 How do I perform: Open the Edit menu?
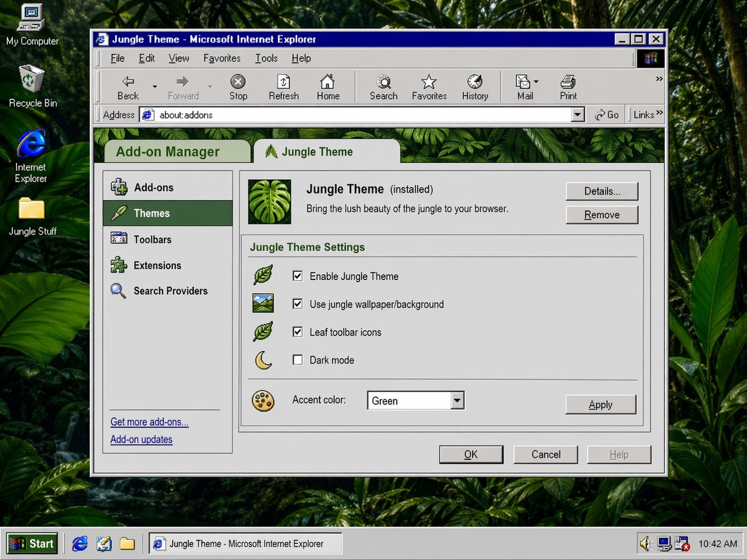click(147, 58)
